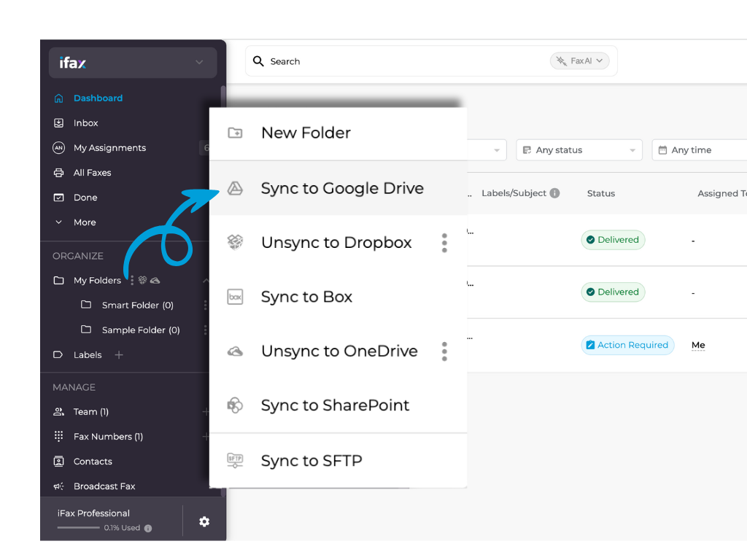
Task: Select Unsync to Dropbox
Action: [336, 242]
